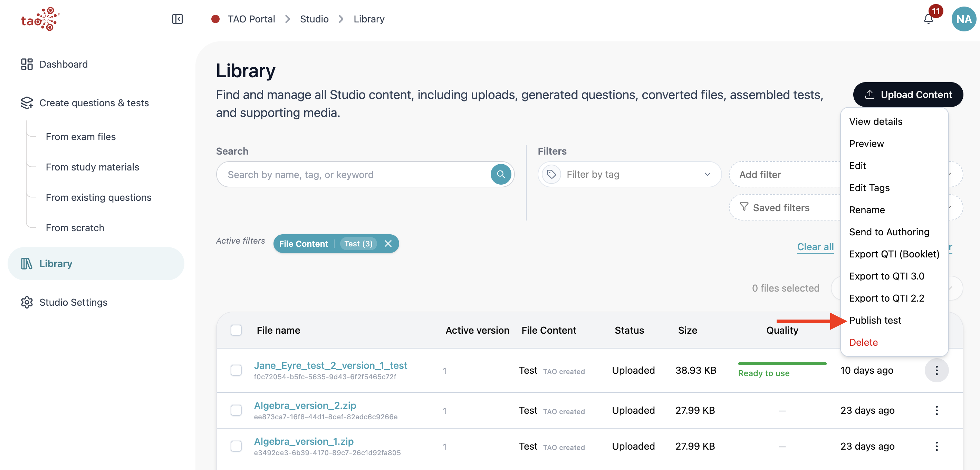Click the Create questions & tests icon
This screenshot has height=470, width=980.
point(27,103)
